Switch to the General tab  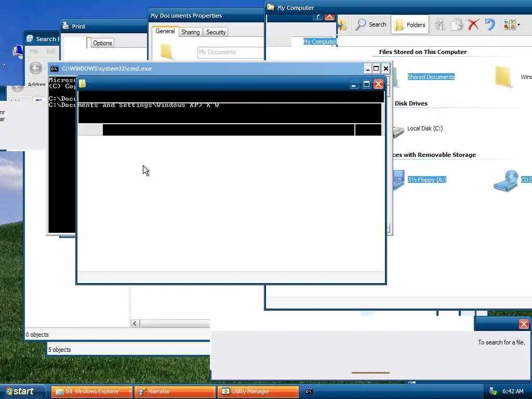pos(165,31)
